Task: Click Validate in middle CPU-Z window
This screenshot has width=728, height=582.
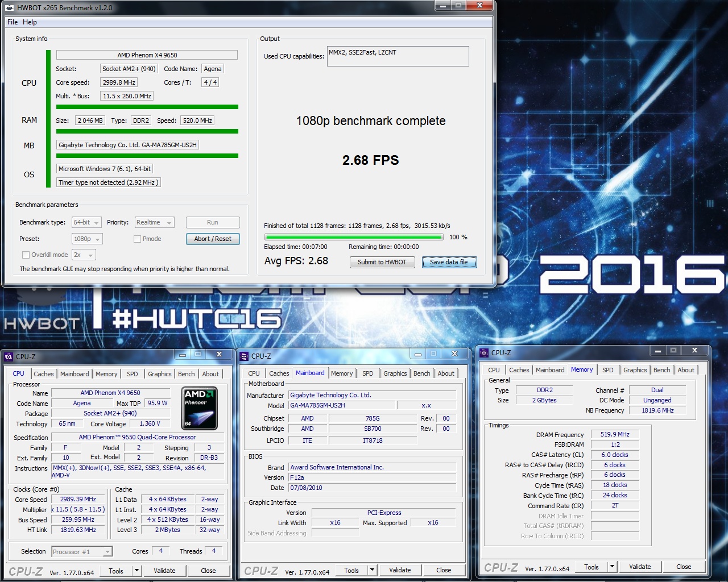Action: [400, 570]
